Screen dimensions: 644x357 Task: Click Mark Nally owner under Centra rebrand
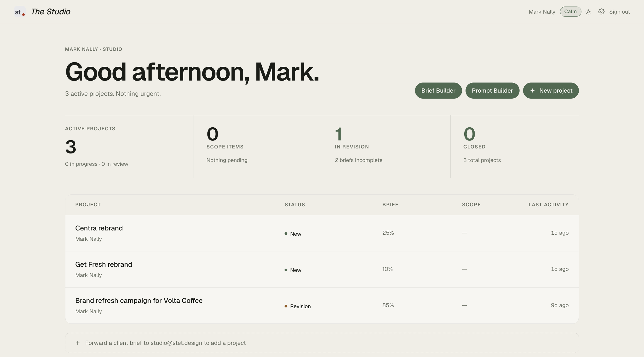click(88, 239)
